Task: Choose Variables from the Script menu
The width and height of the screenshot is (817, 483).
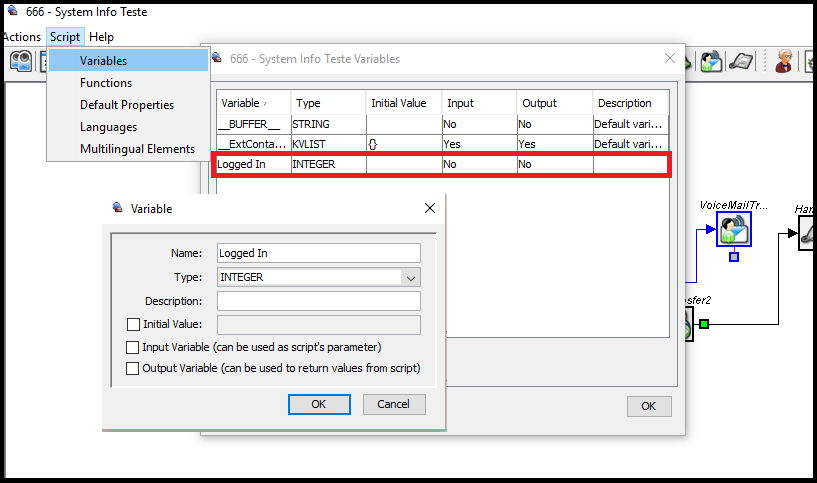Action: (x=128, y=60)
